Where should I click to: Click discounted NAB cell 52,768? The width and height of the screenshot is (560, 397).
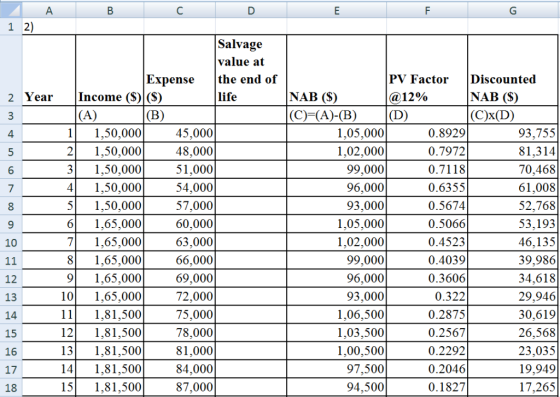513,206
